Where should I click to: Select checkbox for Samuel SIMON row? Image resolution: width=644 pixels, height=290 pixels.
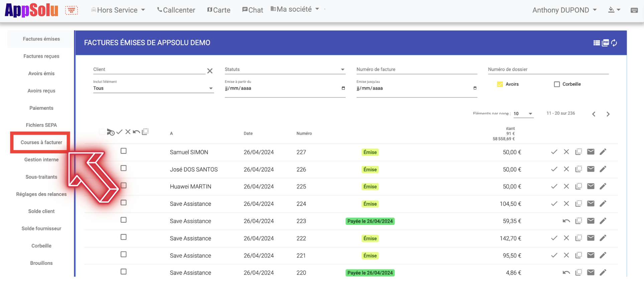[124, 151]
